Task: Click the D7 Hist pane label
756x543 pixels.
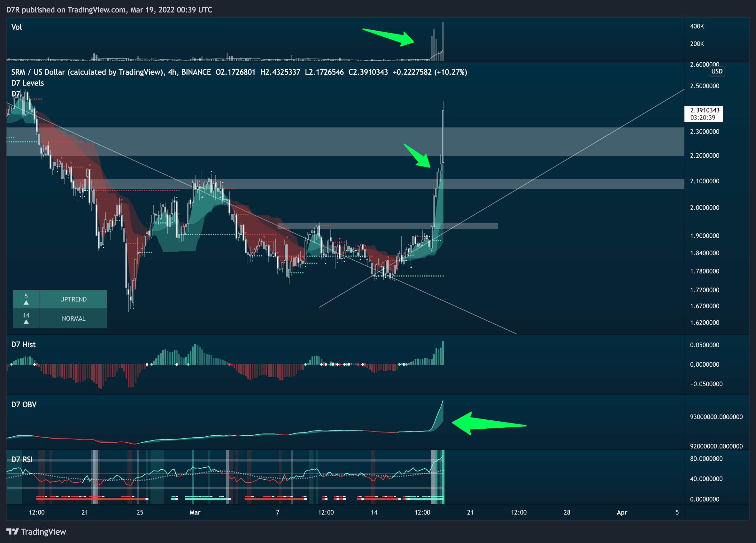Action: pos(23,344)
